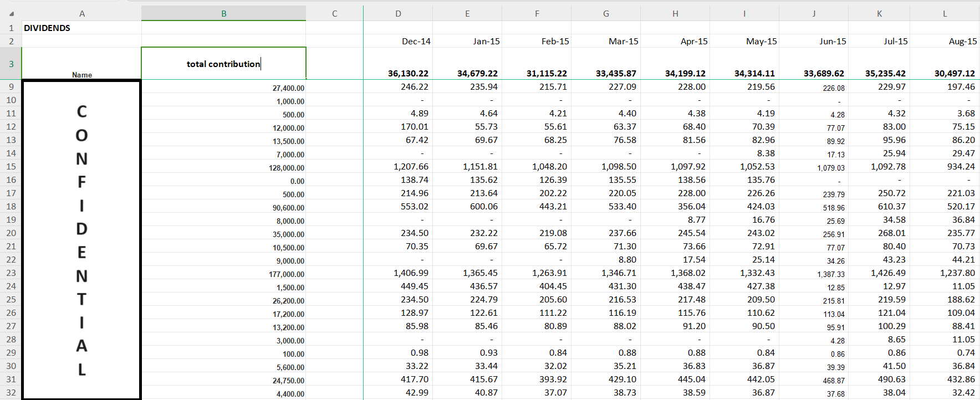This screenshot has height=400, width=980.
Task: Click the Jan-15 total 34,679.22
Action: coord(467,64)
